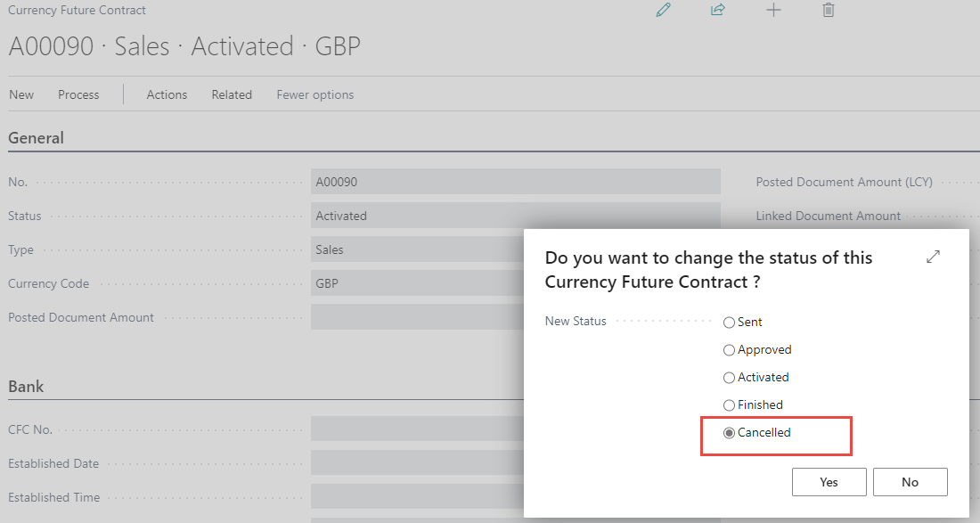Image resolution: width=980 pixels, height=523 pixels.
Task: Collapse the Bank section header
Action: click(26, 387)
